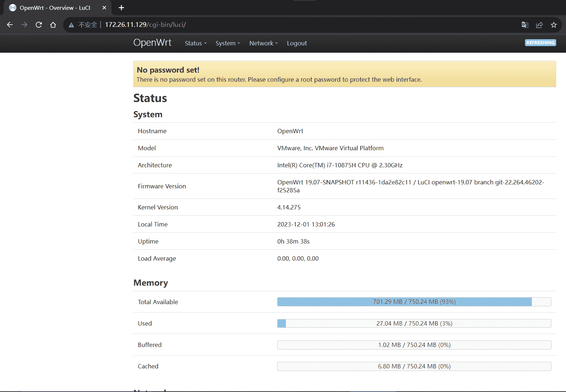
Task: Click Load Average value '0.00, 0.00, 0.00'
Action: click(298, 258)
